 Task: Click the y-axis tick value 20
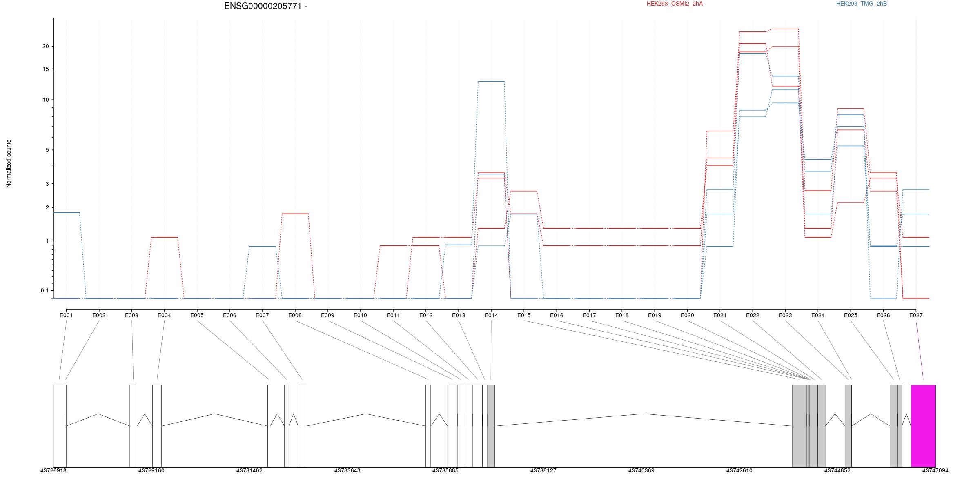45,47
